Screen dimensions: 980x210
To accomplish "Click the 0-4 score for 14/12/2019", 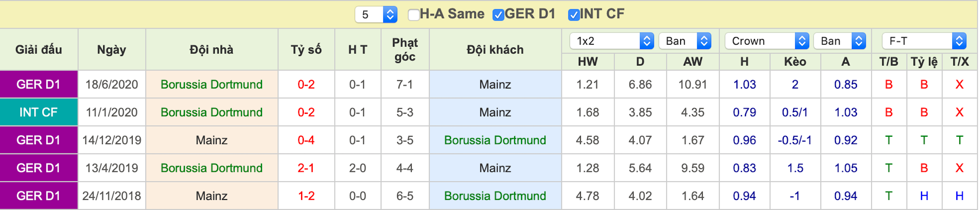I will (306, 140).
